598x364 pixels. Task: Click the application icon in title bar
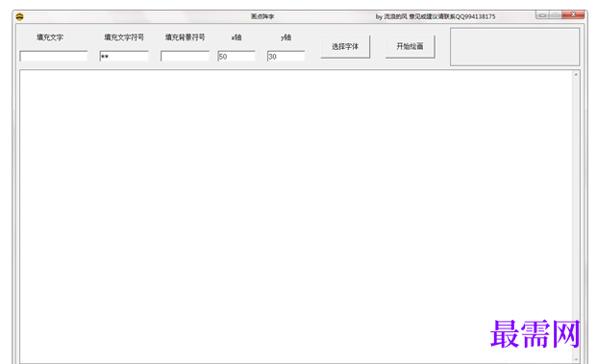point(20,16)
